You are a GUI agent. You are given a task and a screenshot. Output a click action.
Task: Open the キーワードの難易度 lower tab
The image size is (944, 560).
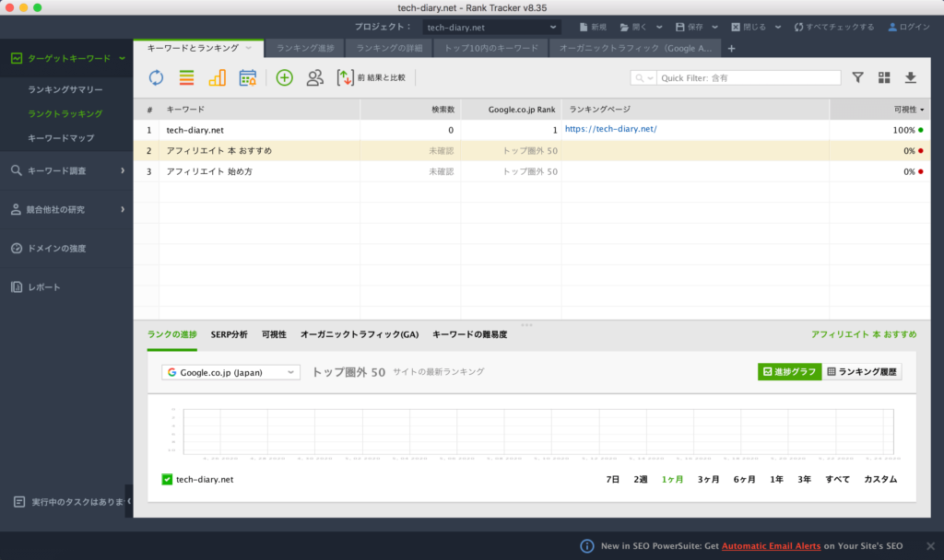click(469, 334)
